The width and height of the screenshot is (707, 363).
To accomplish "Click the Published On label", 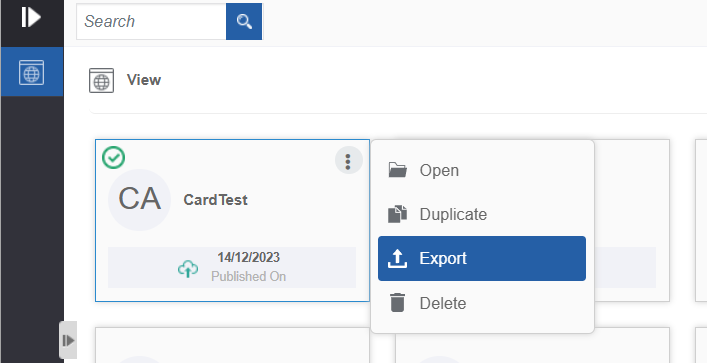I will coord(248,276).
